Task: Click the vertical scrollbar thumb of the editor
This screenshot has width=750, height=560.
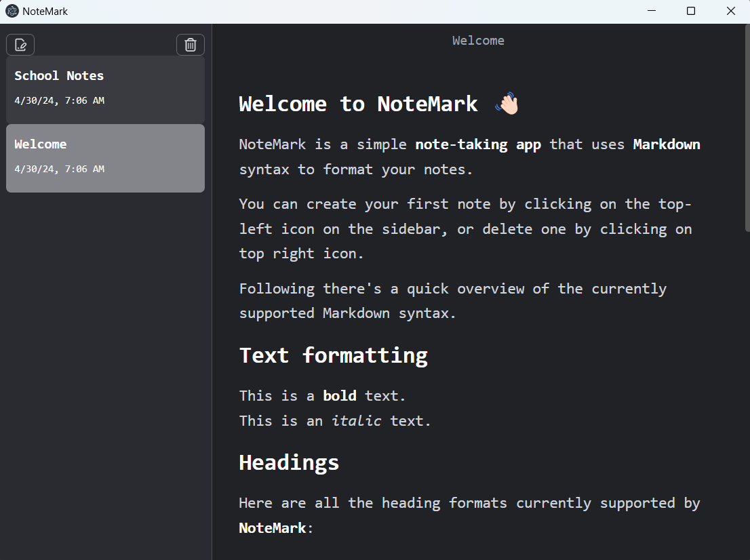Action: point(747,128)
